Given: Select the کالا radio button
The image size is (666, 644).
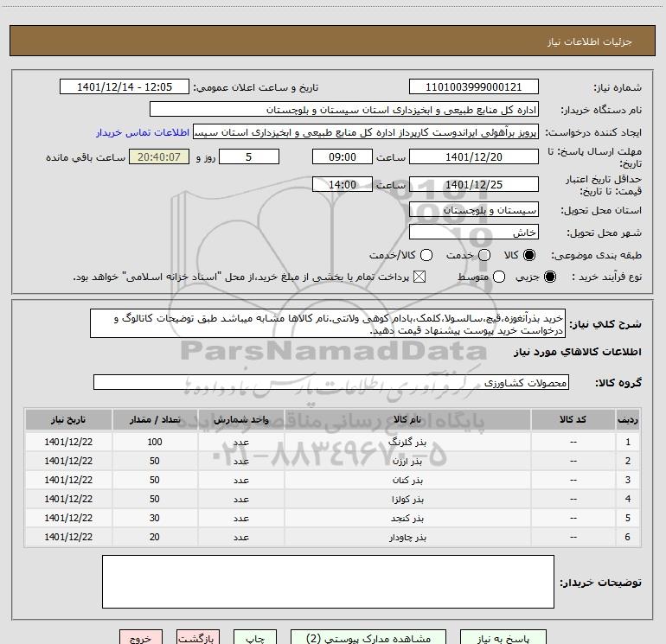Looking at the screenshot, I should pyautogui.click(x=529, y=255).
